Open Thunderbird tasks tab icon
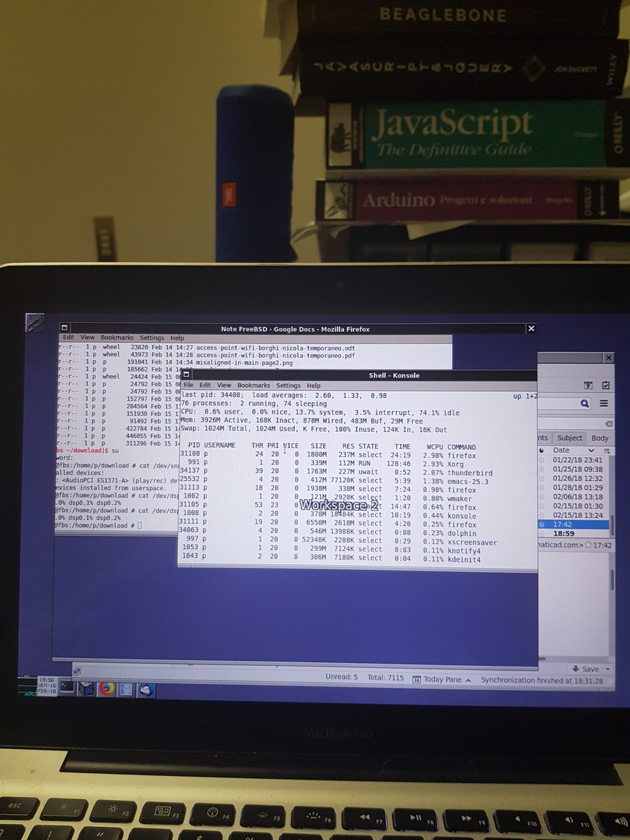 [605, 385]
